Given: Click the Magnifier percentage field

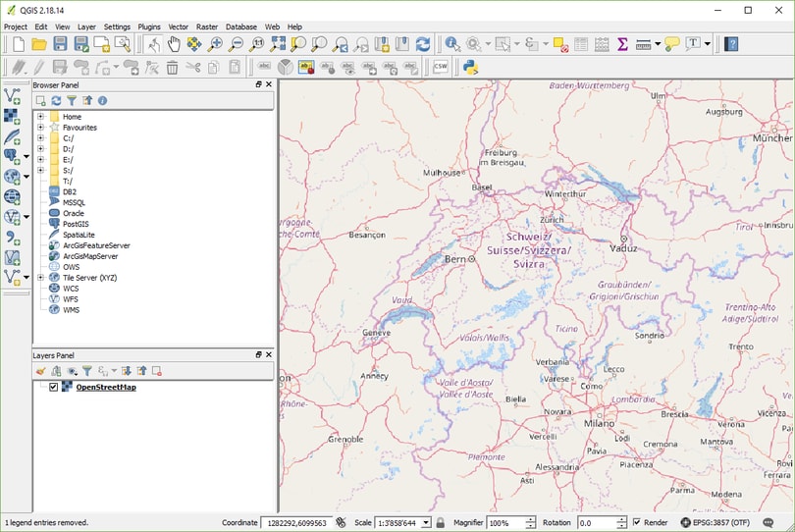Looking at the screenshot, I should 506,522.
